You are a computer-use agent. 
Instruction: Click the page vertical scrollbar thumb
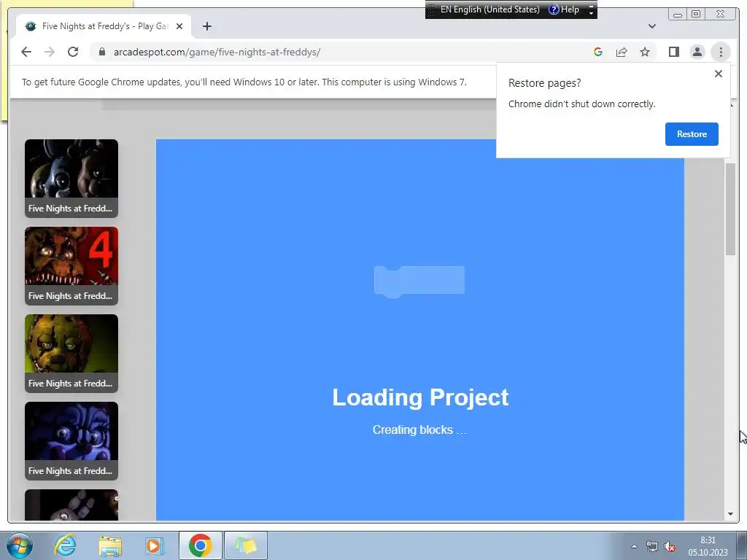pos(730,209)
